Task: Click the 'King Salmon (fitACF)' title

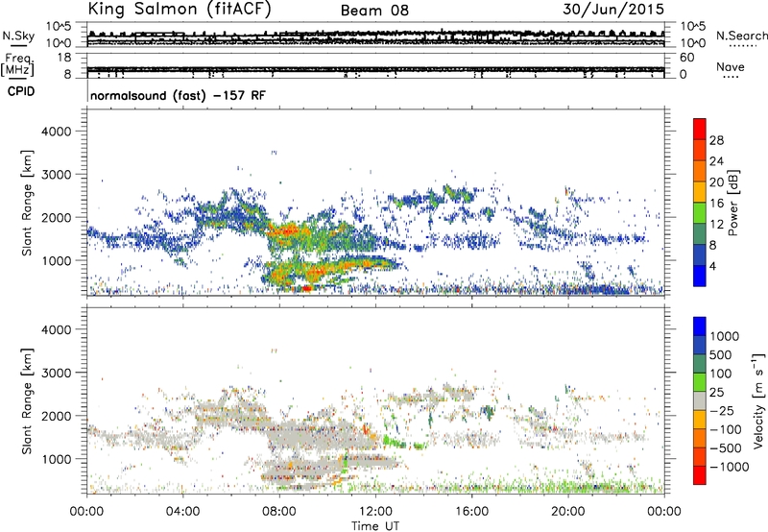Action: tap(180, 9)
